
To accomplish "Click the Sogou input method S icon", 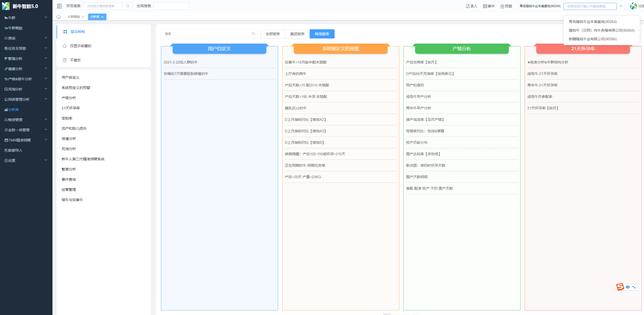I will (x=620, y=287).
